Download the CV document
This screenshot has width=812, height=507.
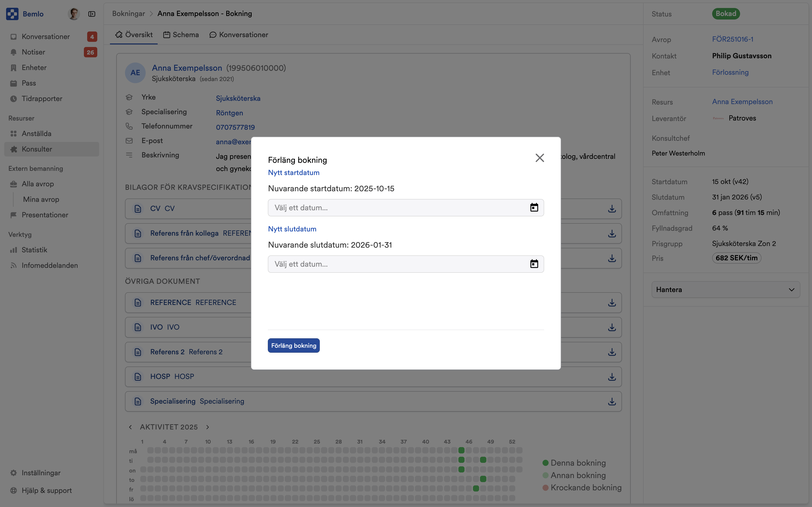tap(612, 209)
